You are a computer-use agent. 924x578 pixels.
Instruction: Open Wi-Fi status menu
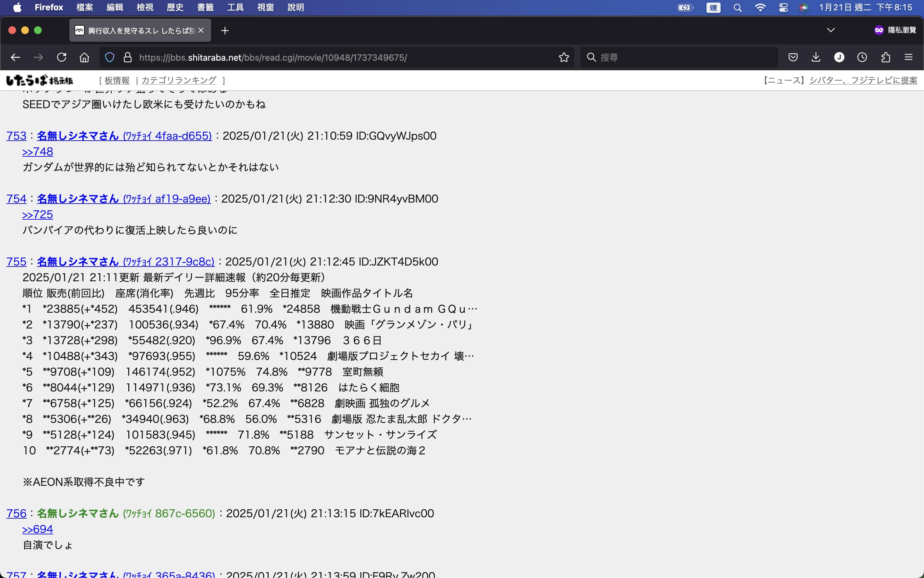(x=760, y=8)
